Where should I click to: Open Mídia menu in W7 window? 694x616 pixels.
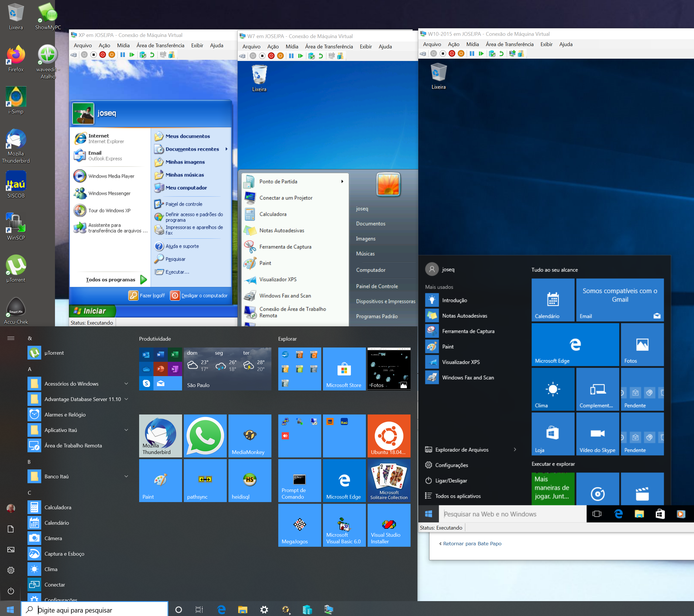pos(292,46)
